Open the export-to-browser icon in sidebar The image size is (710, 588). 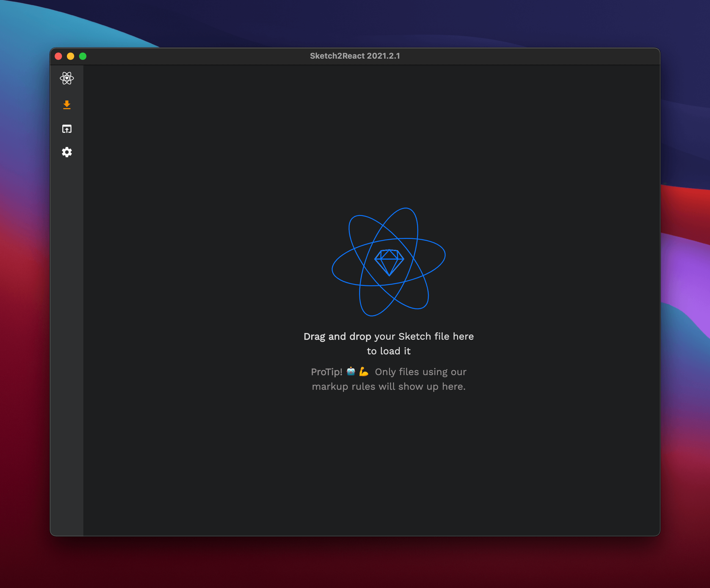[67, 129]
